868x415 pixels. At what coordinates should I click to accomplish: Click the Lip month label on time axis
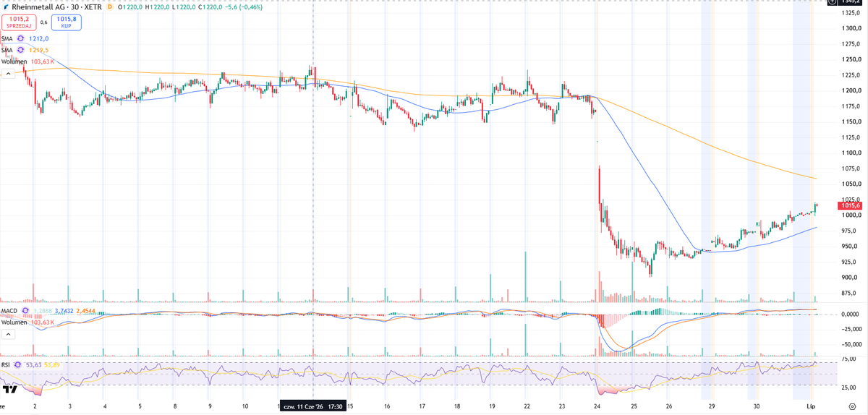click(x=811, y=406)
